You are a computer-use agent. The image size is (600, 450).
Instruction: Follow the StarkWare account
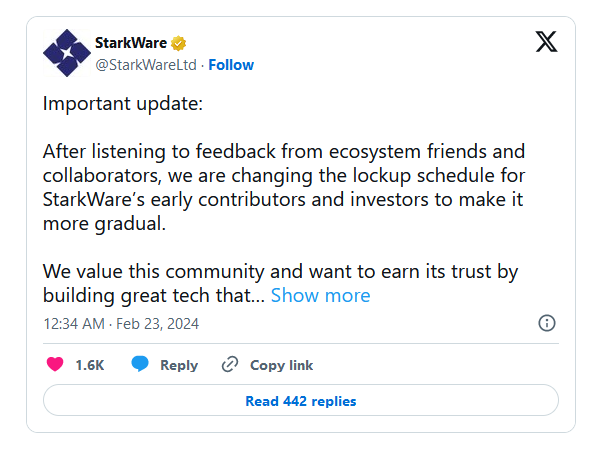231,65
